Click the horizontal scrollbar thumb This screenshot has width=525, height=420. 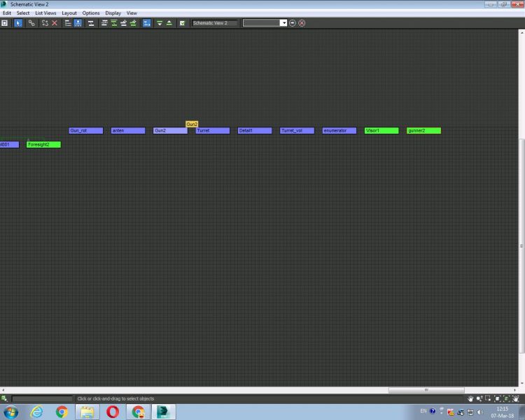tap(426, 390)
